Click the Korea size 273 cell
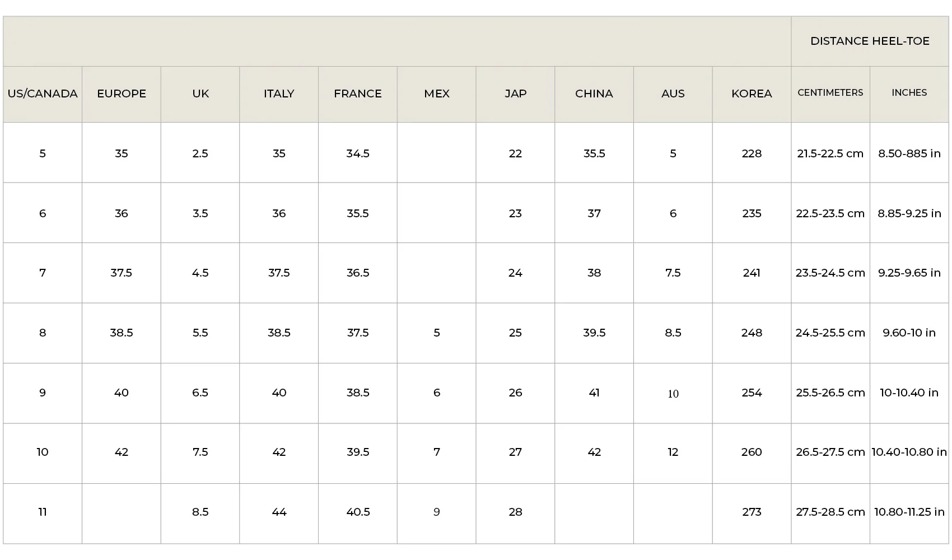 pos(752,512)
